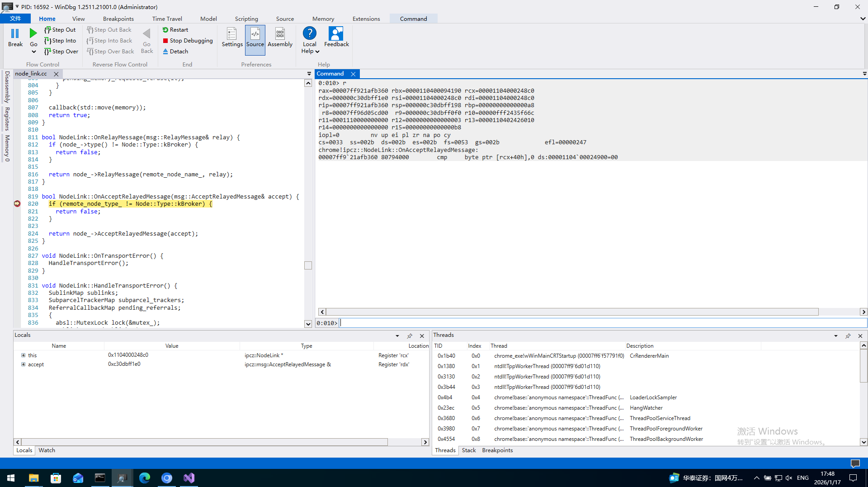Viewport: 868px width, 487px height.
Task: Select the CrRendererMain thread row
Action: point(646,356)
